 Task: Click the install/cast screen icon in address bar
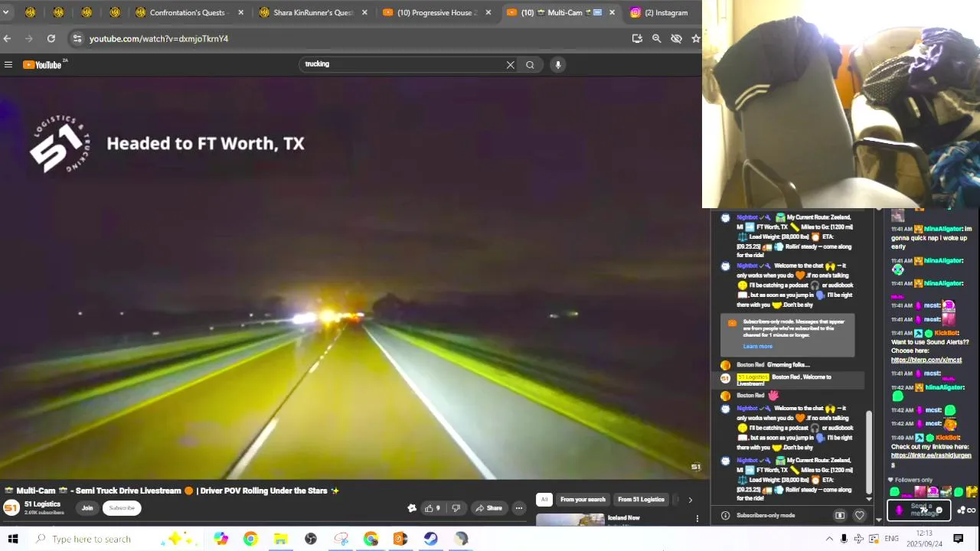pyautogui.click(x=637, y=38)
